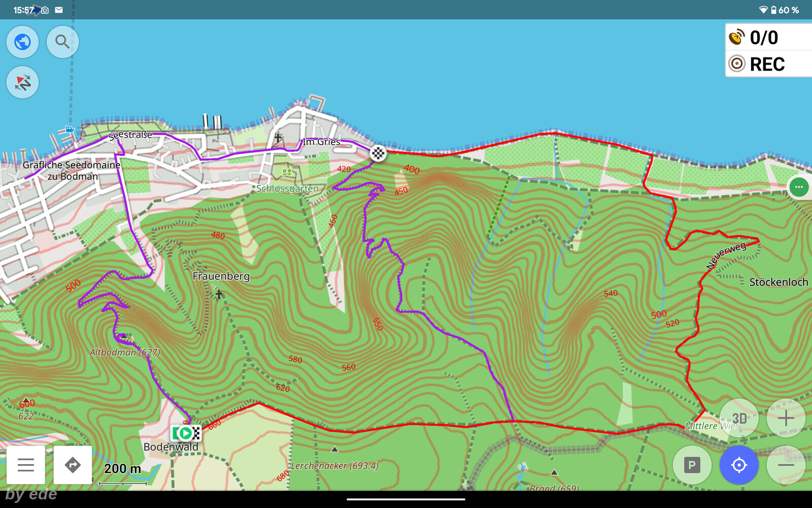The width and height of the screenshot is (812, 508).
Task: Open the globe map configuration button
Action: 22,42
